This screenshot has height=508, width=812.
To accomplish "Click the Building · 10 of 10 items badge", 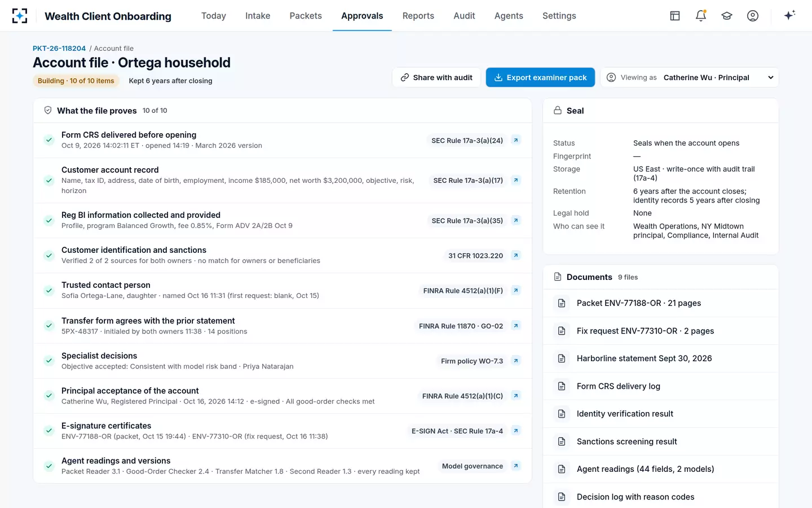I will [x=76, y=81].
